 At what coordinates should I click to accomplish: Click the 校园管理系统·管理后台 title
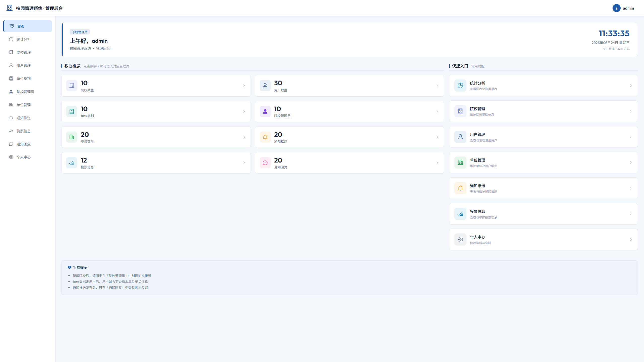click(x=39, y=8)
